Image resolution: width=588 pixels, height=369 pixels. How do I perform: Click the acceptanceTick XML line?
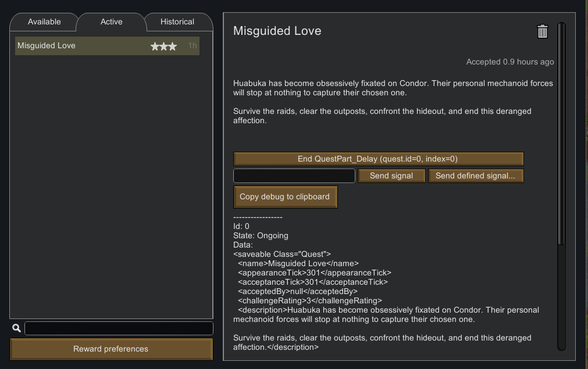click(313, 282)
